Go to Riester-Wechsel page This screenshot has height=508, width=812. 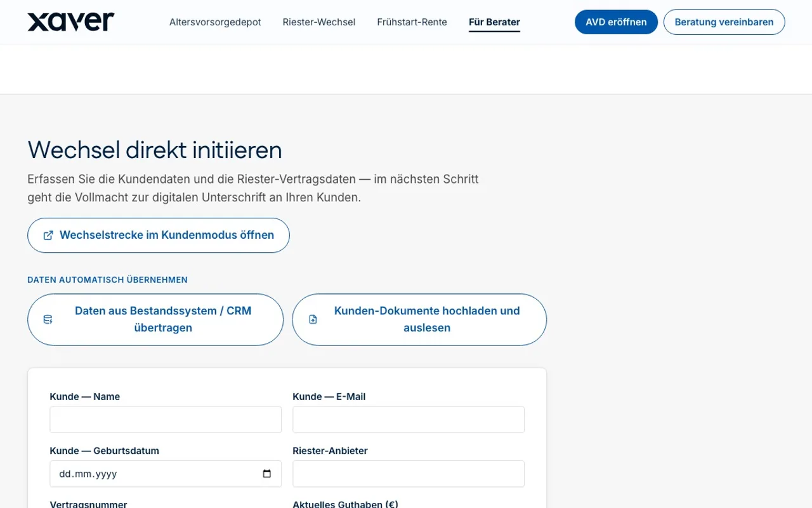pos(319,22)
